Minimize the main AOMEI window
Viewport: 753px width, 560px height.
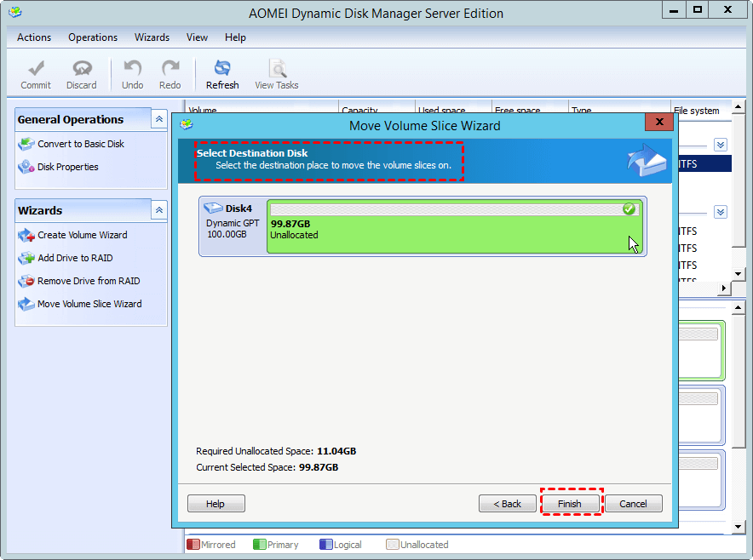[675, 10]
